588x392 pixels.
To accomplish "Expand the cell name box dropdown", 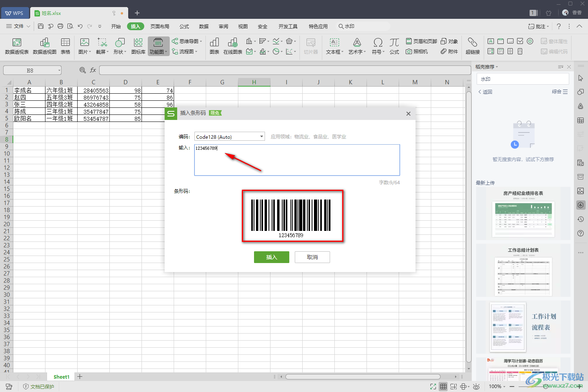I will pyautogui.click(x=59, y=71).
